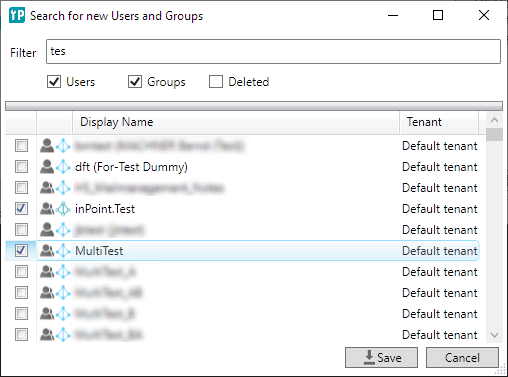Select the 'MultiTest' name text
Image resolution: width=508 pixels, height=377 pixels.
[x=99, y=251]
